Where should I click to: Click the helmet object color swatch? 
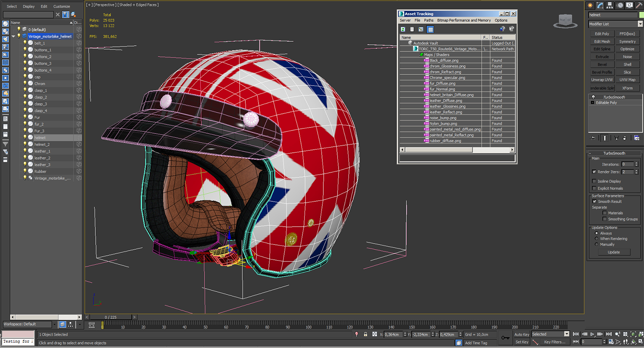(641, 15)
